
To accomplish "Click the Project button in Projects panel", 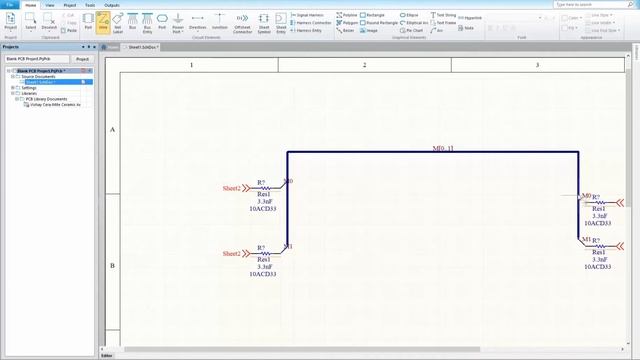I will (x=82, y=59).
